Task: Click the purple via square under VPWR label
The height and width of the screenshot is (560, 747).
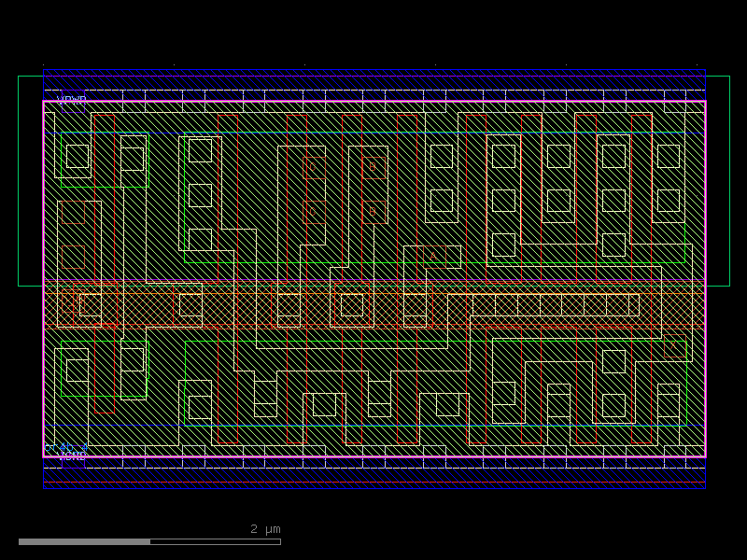Action: [x=73, y=105]
